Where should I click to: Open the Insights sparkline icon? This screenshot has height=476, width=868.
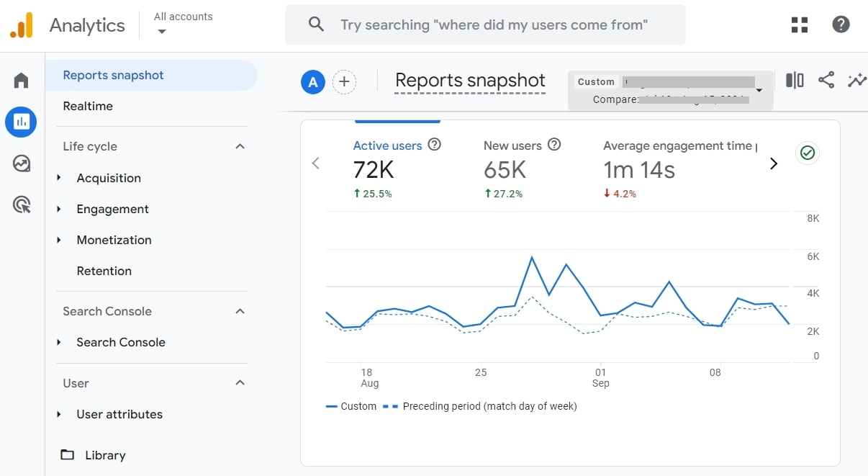tap(856, 80)
